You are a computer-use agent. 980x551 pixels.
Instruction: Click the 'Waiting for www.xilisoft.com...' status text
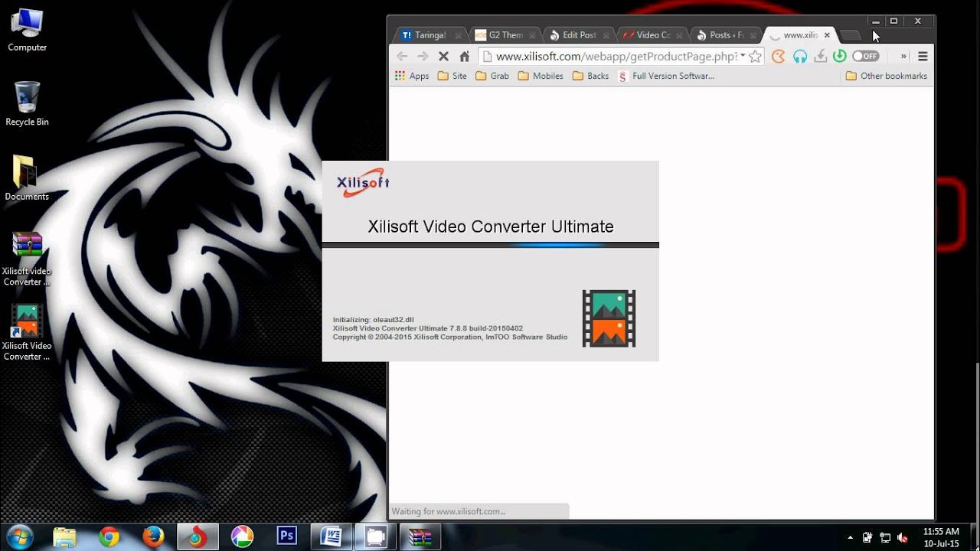click(x=449, y=511)
